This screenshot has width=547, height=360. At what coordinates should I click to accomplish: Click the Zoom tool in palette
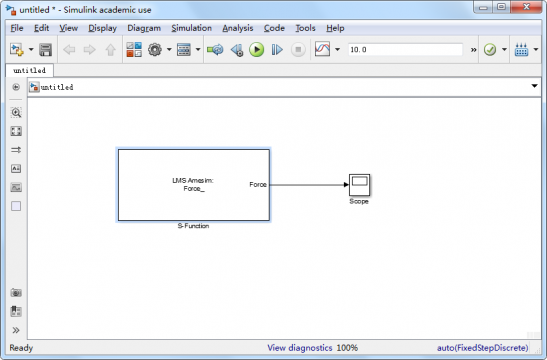point(16,112)
